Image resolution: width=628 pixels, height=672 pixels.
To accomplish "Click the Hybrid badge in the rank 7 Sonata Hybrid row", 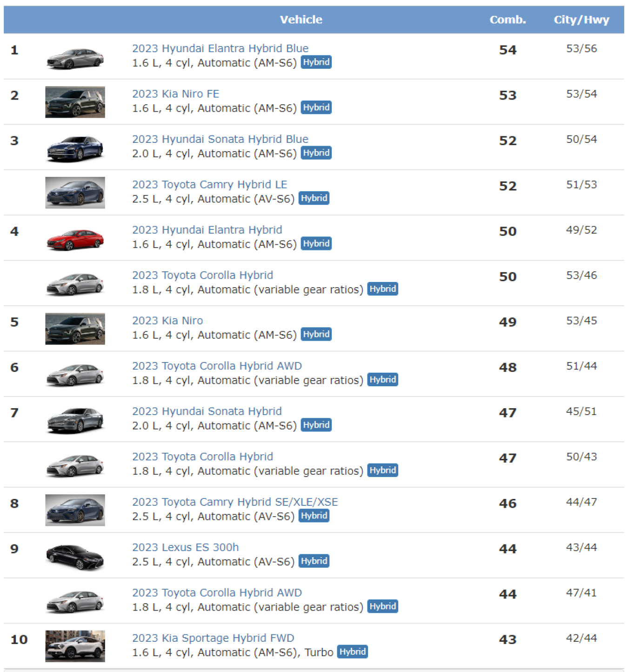I will coord(316,425).
